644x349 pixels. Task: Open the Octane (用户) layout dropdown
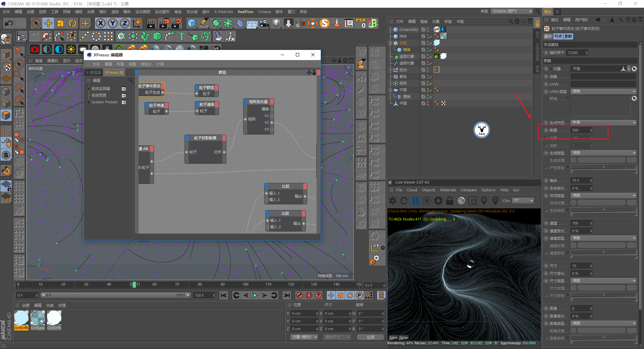[512, 11]
